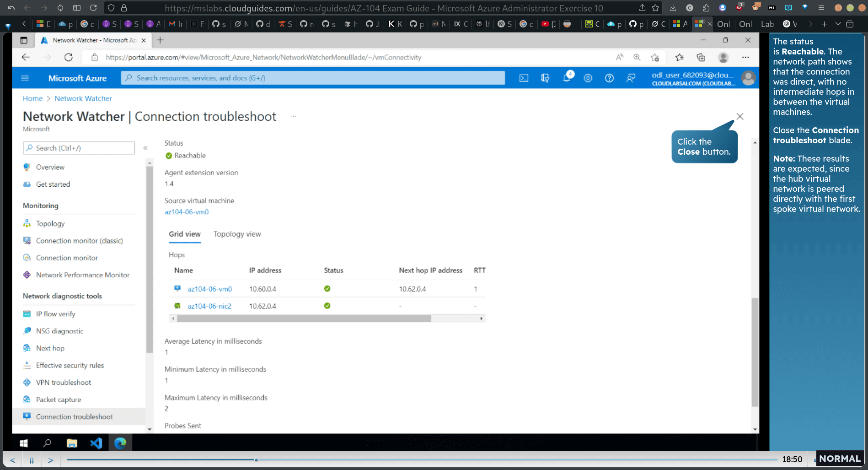The height and width of the screenshot is (470, 868).
Task: Click the Azure account avatar
Action: point(748,78)
